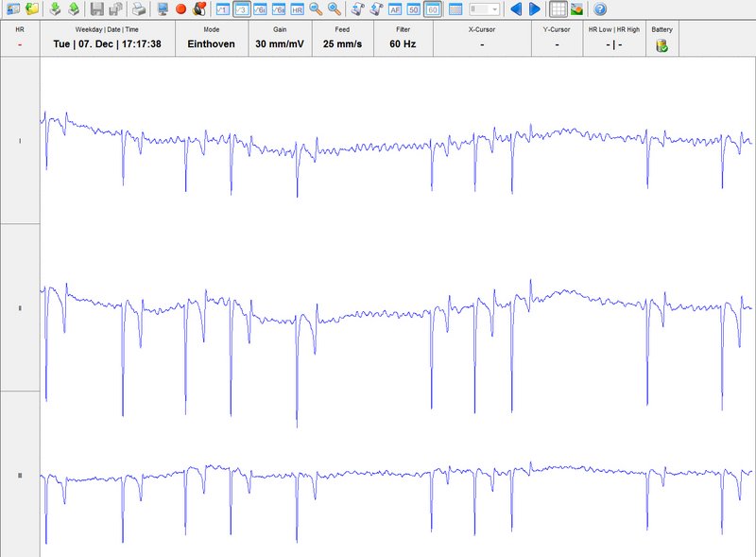Click the monitor display icon
This screenshot has width=756, height=557.
[163, 9]
